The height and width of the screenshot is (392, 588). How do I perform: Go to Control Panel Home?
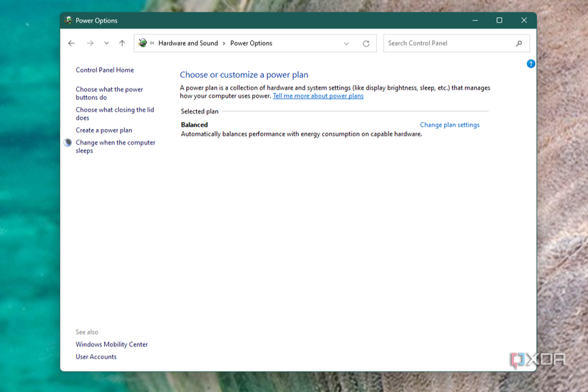tap(105, 70)
